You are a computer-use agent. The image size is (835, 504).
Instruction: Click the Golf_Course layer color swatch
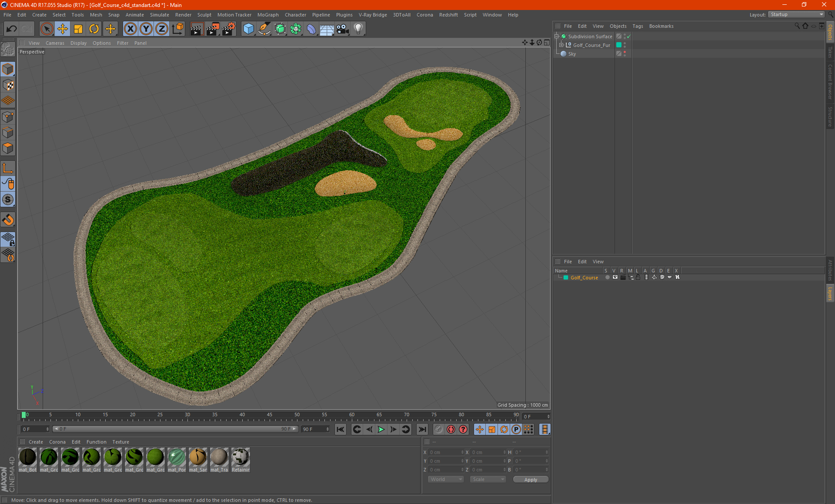(566, 277)
